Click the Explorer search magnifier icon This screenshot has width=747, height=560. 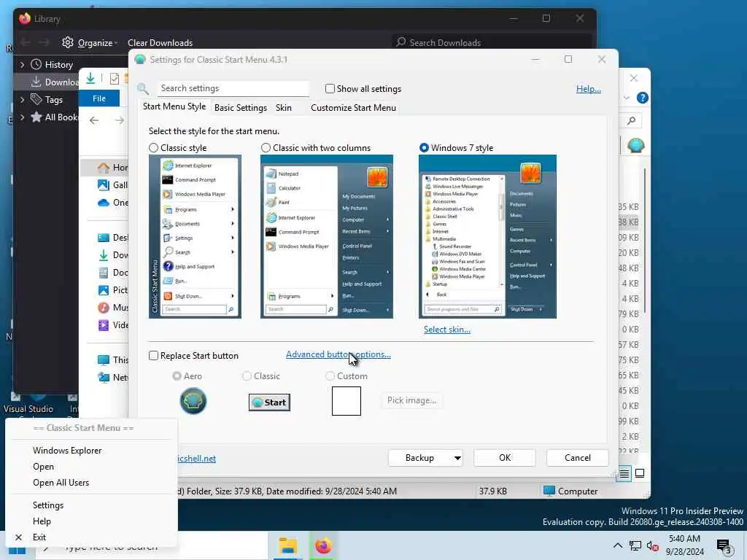tap(632, 120)
